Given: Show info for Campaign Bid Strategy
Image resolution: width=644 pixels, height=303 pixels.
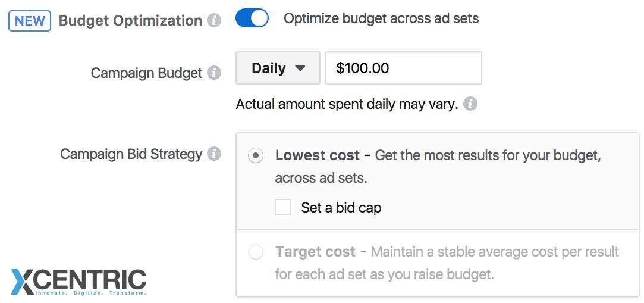Looking at the screenshot, I should [x=214, y=154].
